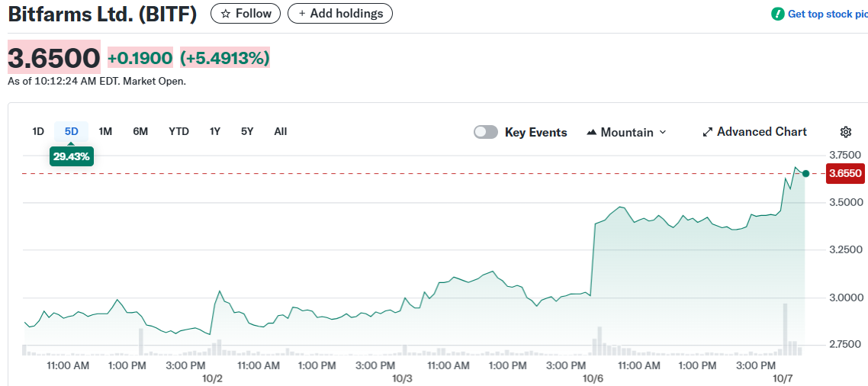868x386 pixels.
Task: Select the 5D time range tab
Action: pyautogui.click(x=71, y=131)
